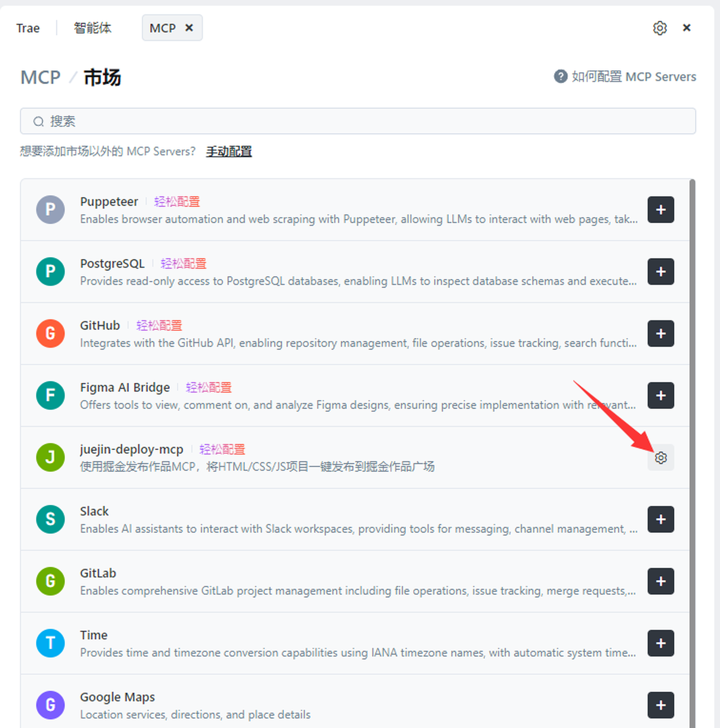720x728 pixels.
Task: Click the GitHub avatar icon
Action: click(50, 334)
